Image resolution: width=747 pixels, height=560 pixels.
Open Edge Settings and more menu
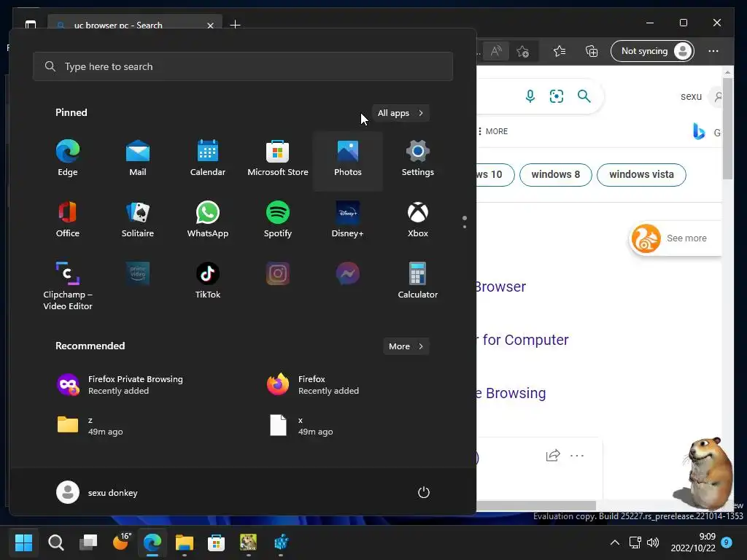713,51
